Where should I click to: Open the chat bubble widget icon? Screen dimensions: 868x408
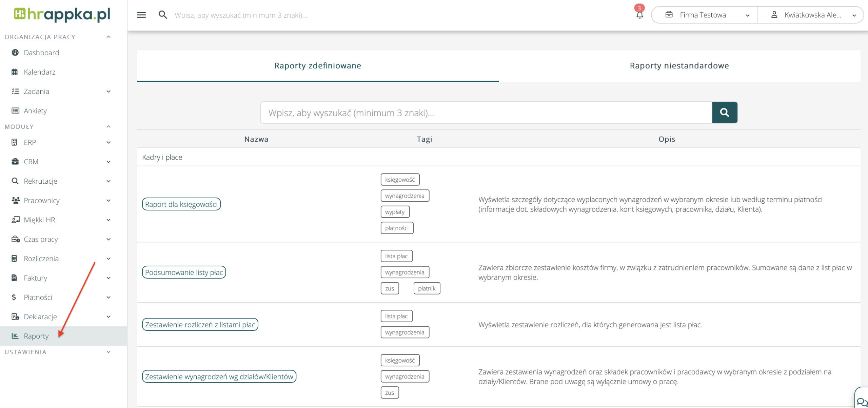tap(862, 402)
